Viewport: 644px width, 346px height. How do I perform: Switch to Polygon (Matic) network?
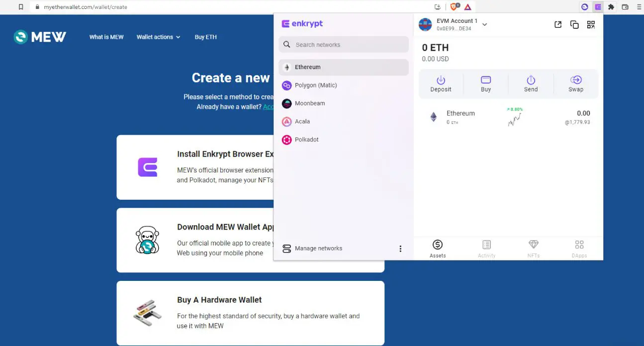pos(344,86)
